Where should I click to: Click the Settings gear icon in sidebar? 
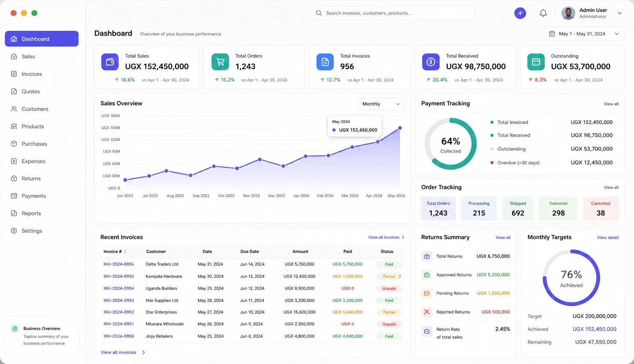14,231
